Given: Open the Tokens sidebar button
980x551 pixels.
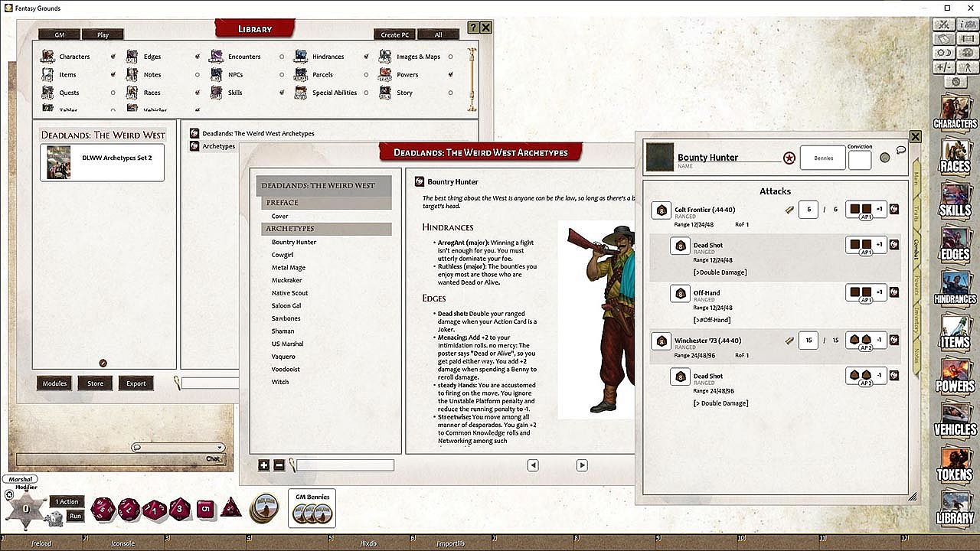Looking at the screenshot, I should click(x=955, y=464).
